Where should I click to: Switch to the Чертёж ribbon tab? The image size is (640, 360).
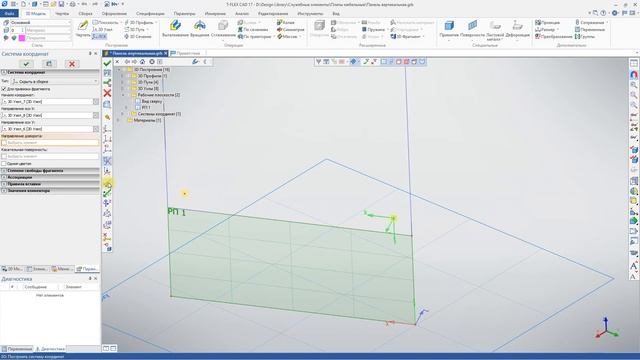[x=62, y=13]
